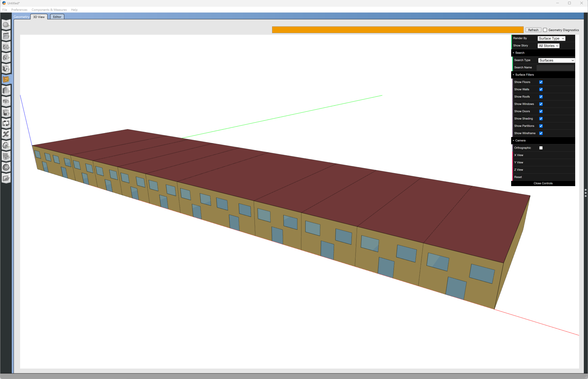The height and width of the screenshot is (379, 588).
Task: Open the Render By Surface Type dropdown
Action: (551, 38)
